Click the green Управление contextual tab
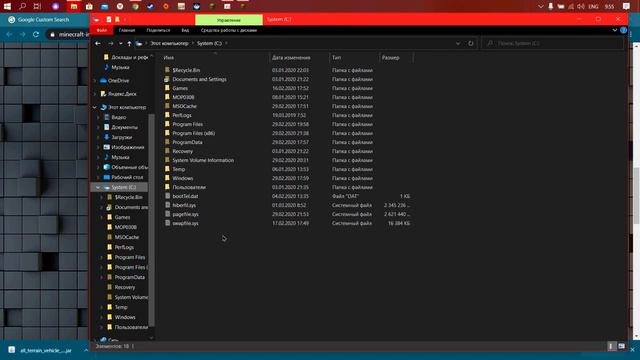This screenshot has height=360, width=640. coord(229,20)
